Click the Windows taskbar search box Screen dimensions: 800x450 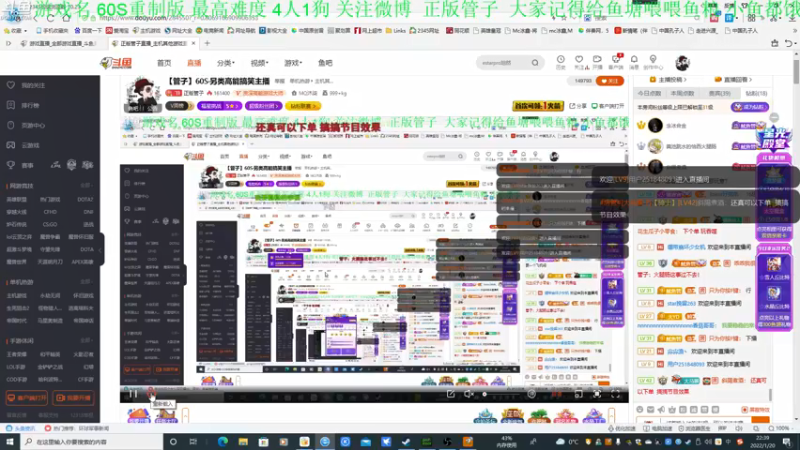coord(92,442)
